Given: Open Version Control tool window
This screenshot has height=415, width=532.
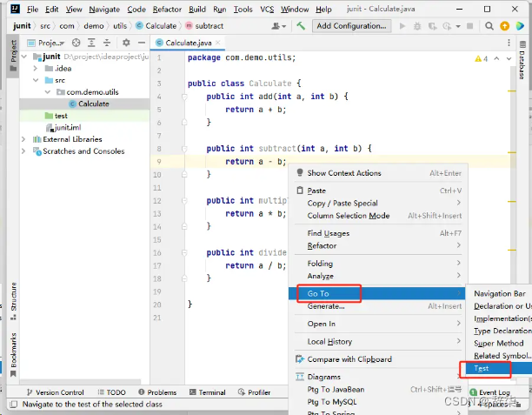Looking at the screenshot, I should coord(56,392).
